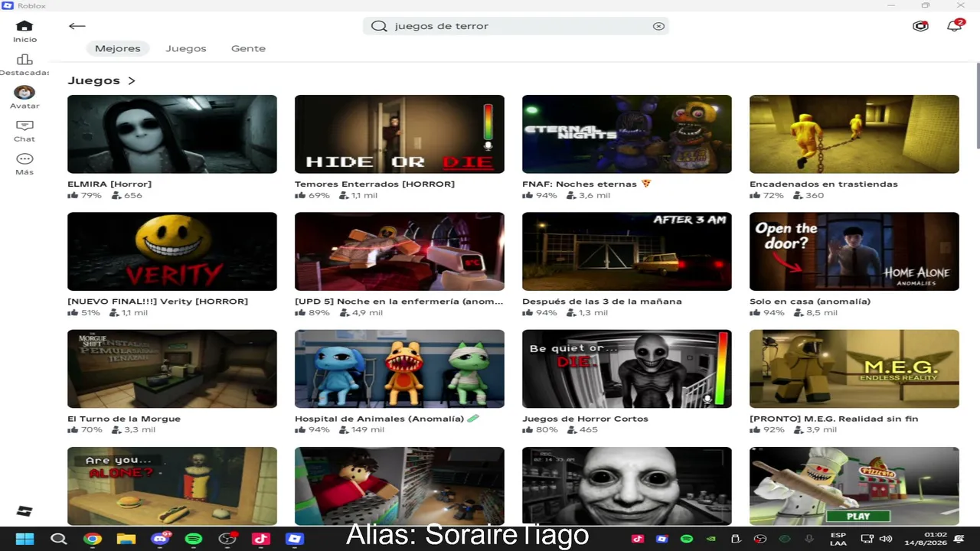Screen dimensions: 980x551
Task: Open the notifications bell
Action: [x=954, y=26]
